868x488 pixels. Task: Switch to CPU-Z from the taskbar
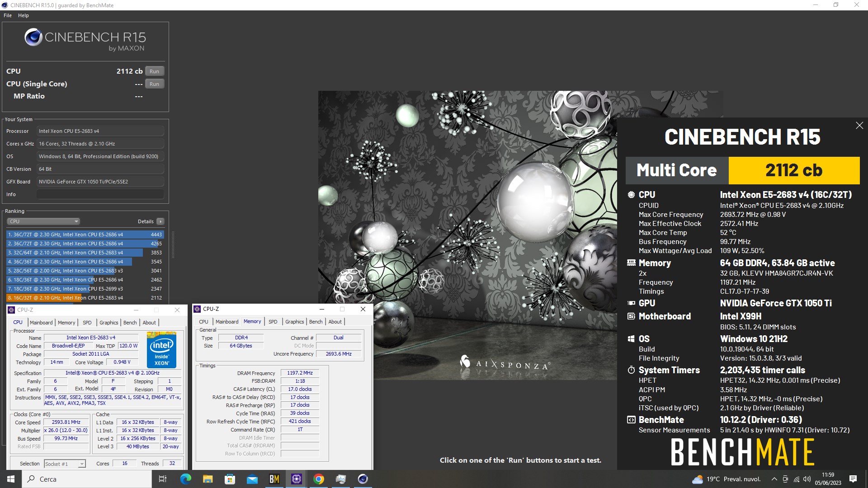[x=296, y=479]
